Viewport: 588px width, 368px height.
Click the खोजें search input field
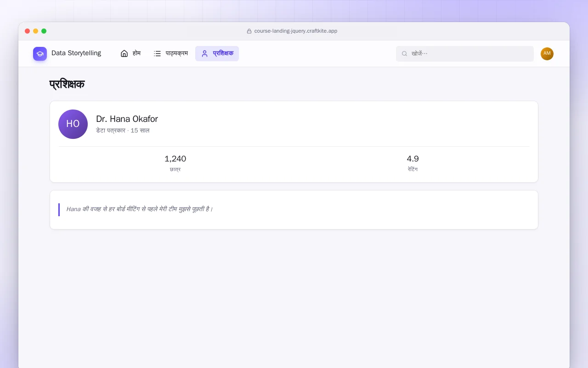pos(465,54)
